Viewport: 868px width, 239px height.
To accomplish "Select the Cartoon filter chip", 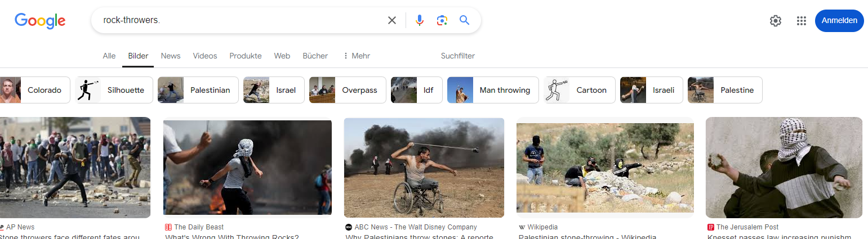I will [x=580, y=90].
